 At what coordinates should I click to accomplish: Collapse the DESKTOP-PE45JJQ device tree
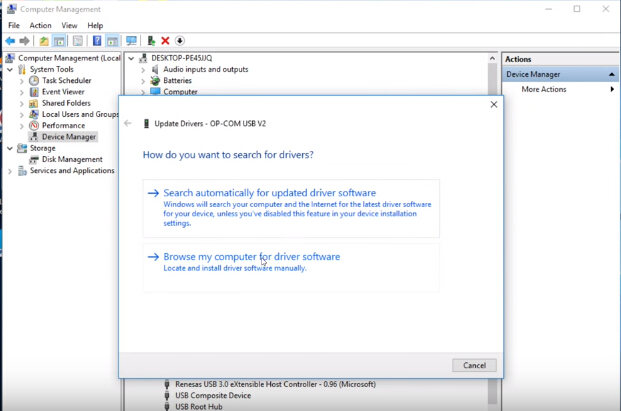pyautogui.click(x=131, y=58)
